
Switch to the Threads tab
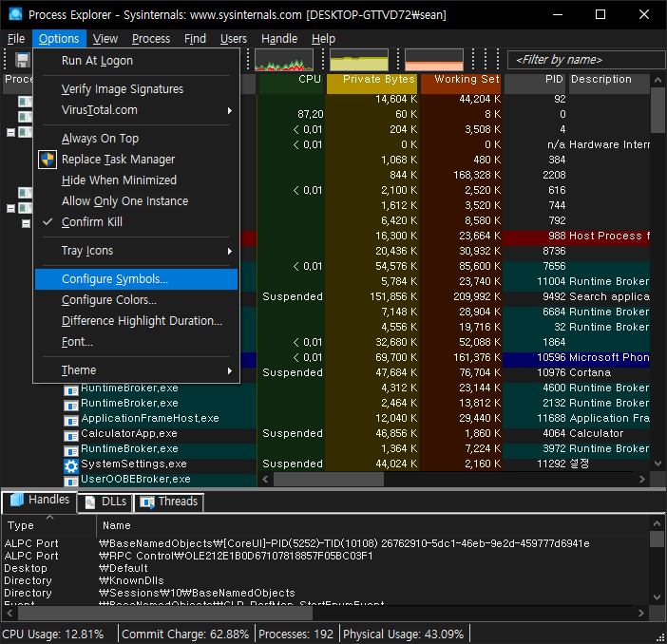pos(169,502)
